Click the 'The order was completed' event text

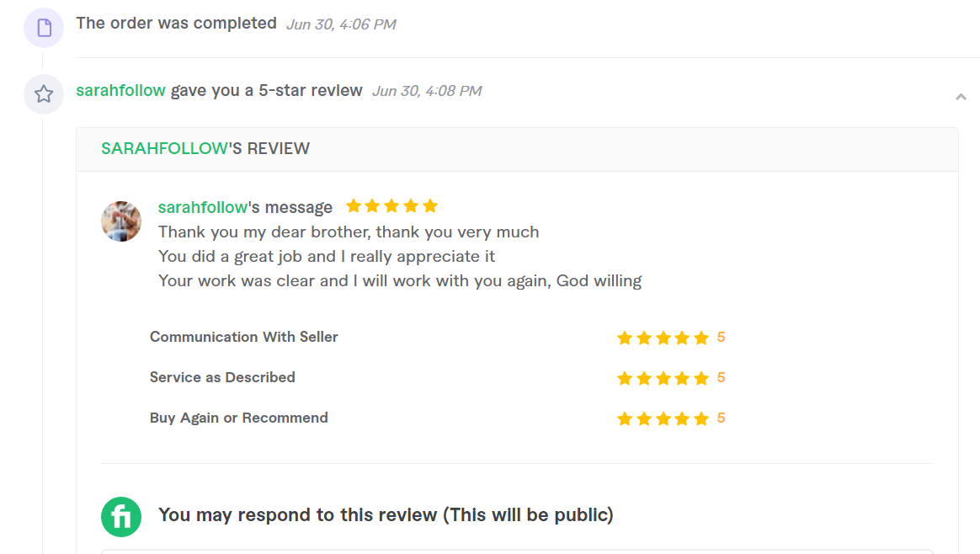[176, 23]
